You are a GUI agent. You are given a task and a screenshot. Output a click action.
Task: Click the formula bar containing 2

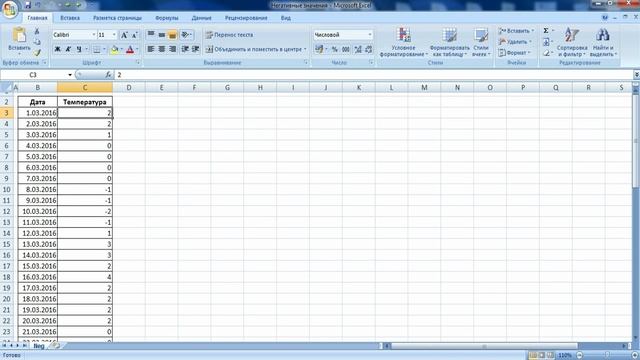[x=373, y=75]
